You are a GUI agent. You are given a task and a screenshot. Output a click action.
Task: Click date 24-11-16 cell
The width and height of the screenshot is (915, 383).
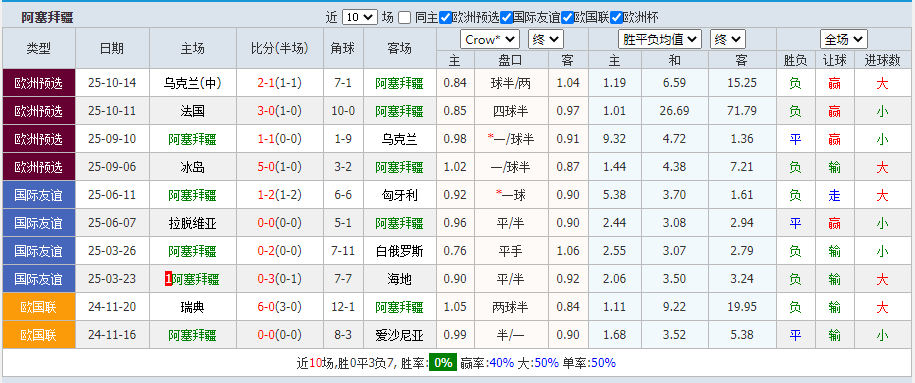pyautogui.click(x=112, y=335)
